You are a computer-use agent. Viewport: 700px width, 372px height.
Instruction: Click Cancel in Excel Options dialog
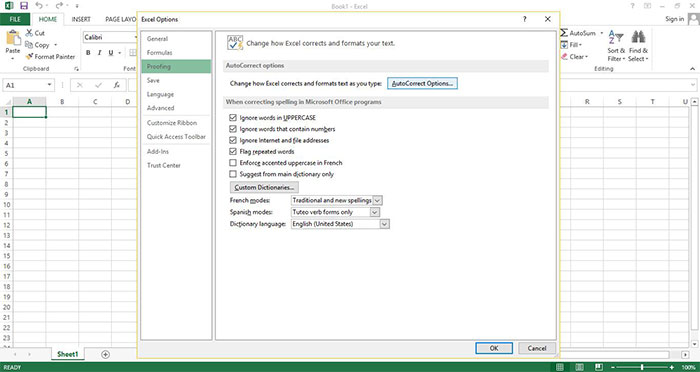pyautogui.click(x=537, y=348)
